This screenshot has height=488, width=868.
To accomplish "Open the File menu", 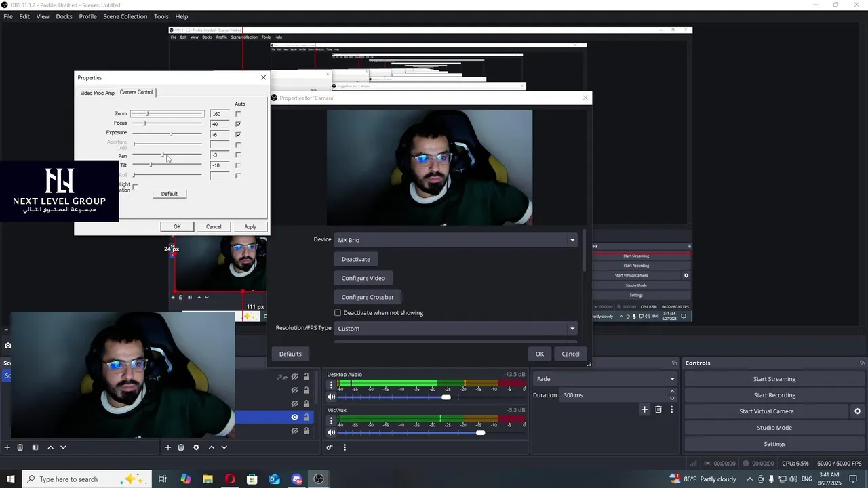I will click(x=8, y=16).
